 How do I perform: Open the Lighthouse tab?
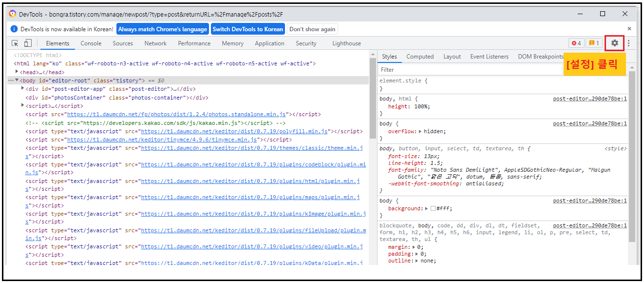tap(347, 43)
